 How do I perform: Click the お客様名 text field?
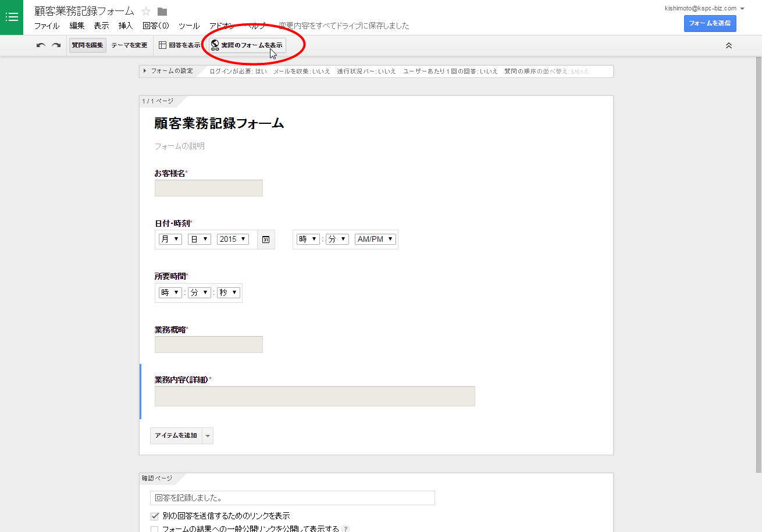click(209, 188)
